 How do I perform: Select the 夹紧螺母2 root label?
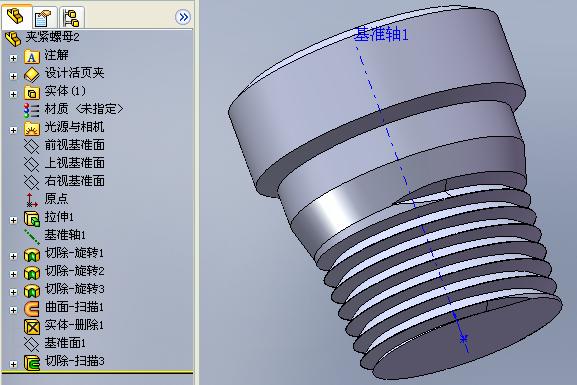[x=52, y=37]
